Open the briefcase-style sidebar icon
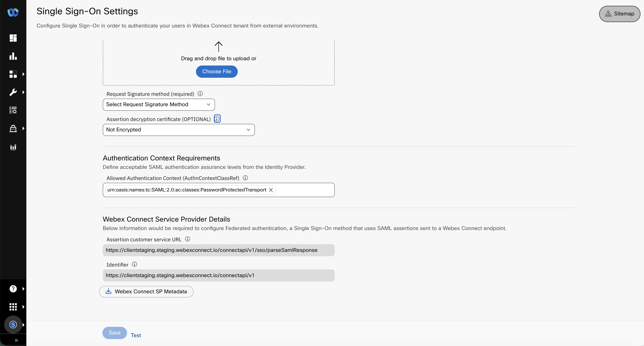644x346 pixels. tap(13, 129)
